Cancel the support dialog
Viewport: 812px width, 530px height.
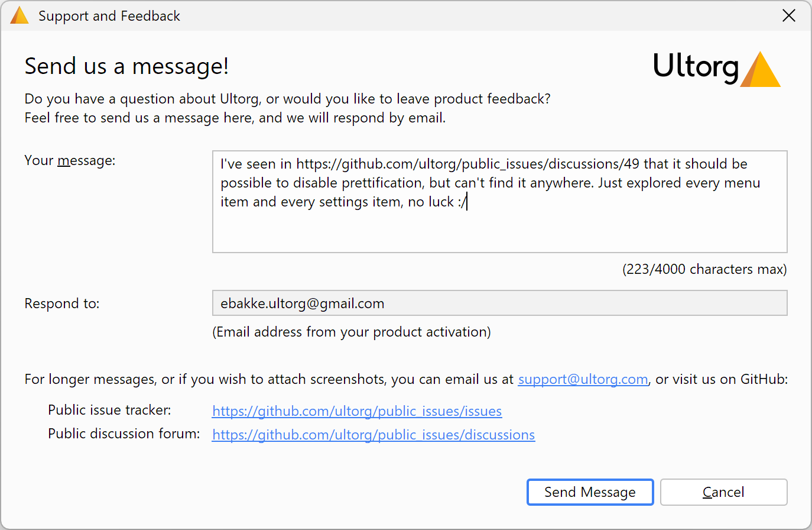coord(723,492)
